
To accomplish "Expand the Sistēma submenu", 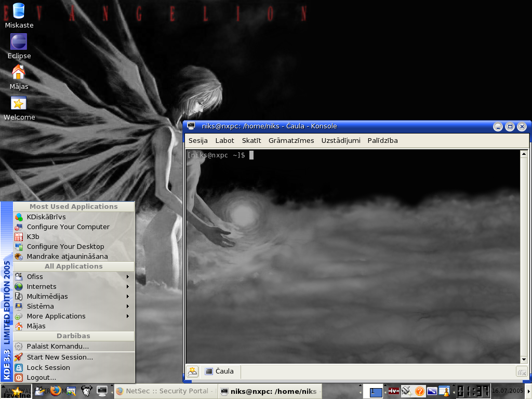I will (x=74, y=306).
